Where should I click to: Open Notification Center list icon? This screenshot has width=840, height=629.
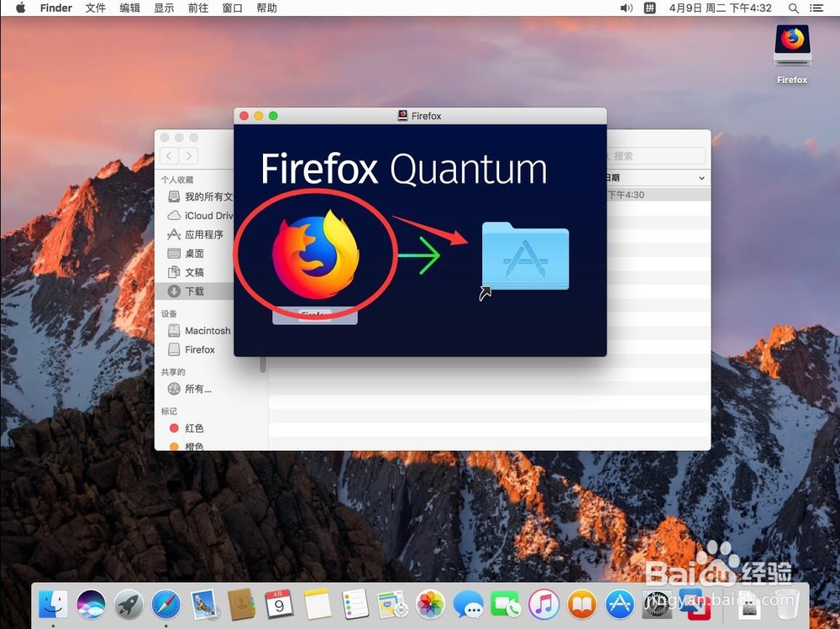pos(816,8)
